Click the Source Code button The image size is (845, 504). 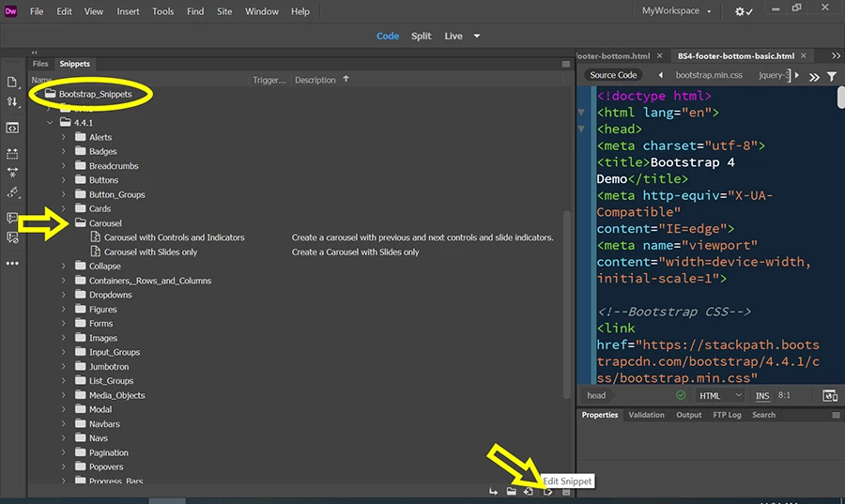coord(613,75)
